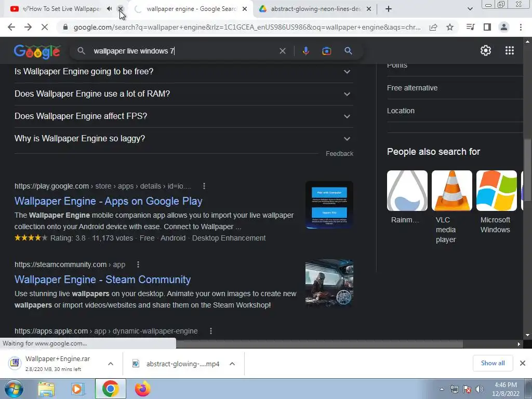This screenshot has height=399, width=532.
Task: Click the Action Center flag icon
Action: coord(467,389)
